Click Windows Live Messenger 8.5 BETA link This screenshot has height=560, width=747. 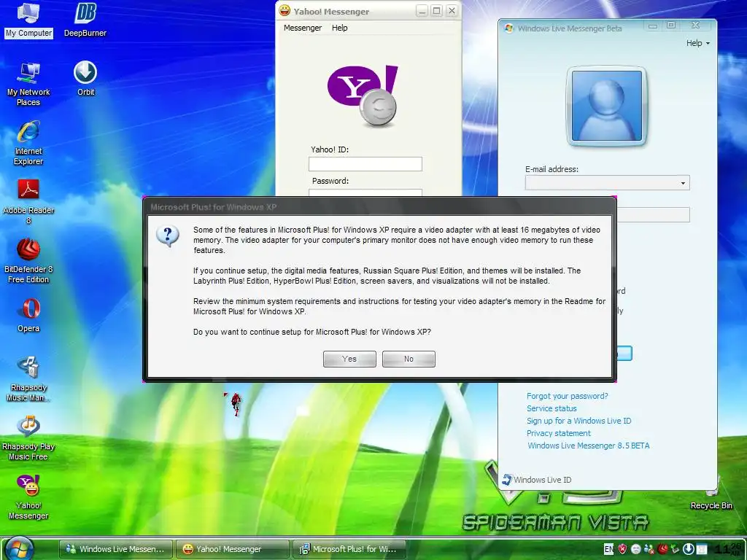pos(589,446)
